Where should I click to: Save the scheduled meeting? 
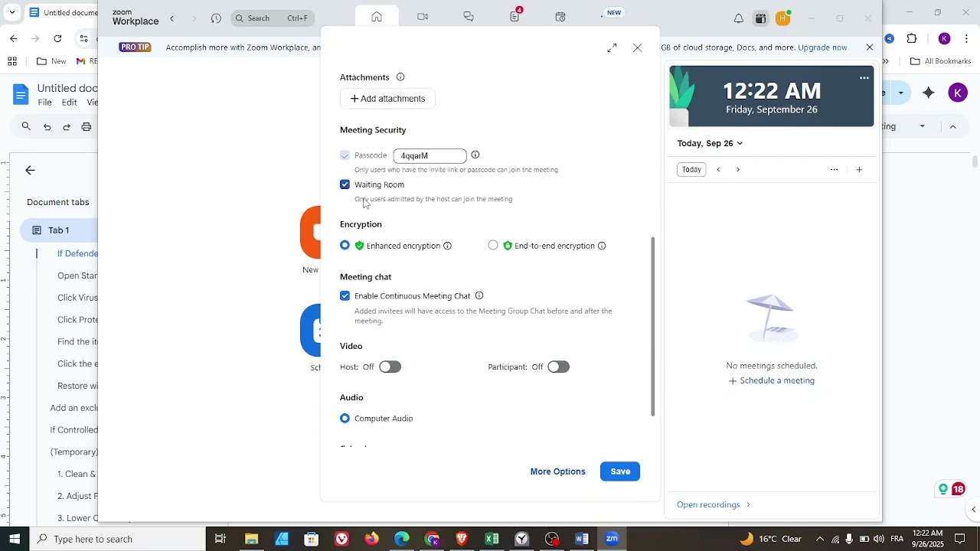(x=620, y=471)
